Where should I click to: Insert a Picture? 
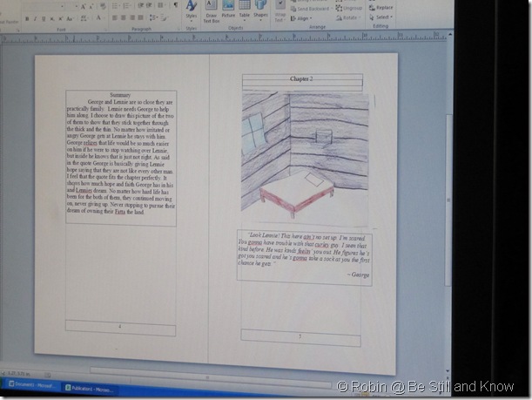coord(228,10)
